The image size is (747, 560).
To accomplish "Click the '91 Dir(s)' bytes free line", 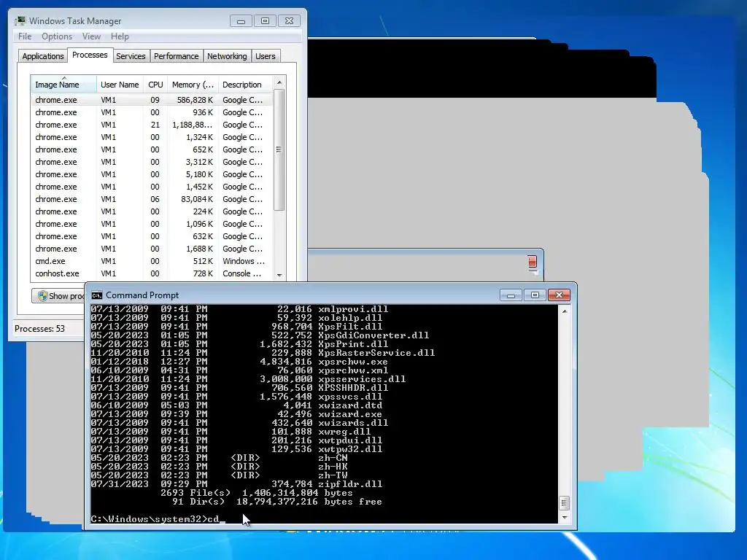I will tap(276, 502).
